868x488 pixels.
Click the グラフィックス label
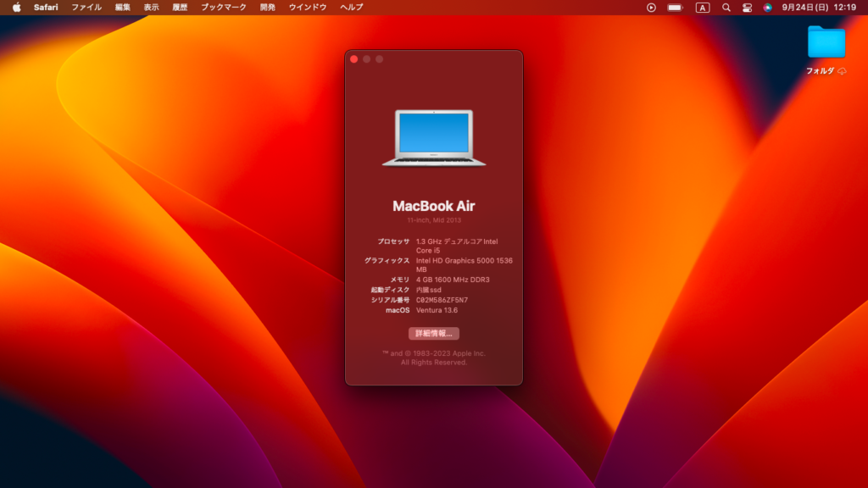click(387, 261)
